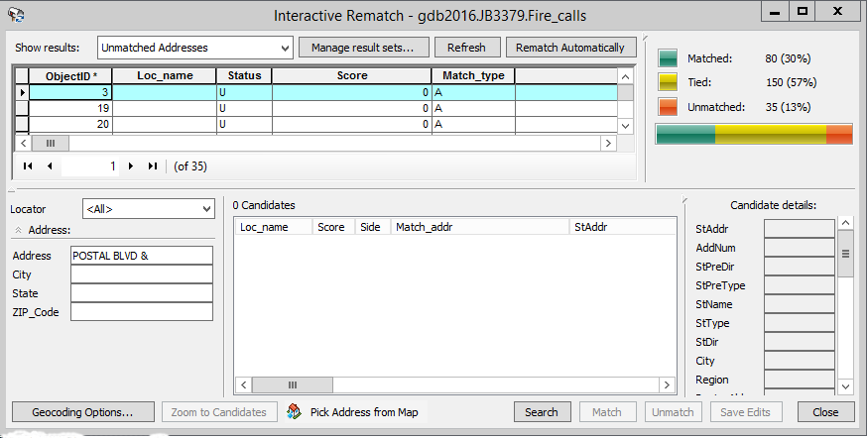Viewport: 868px width, 438px height.
Task: Click left arrow of results table horizontal scrollbar
Action: (23, 144)
